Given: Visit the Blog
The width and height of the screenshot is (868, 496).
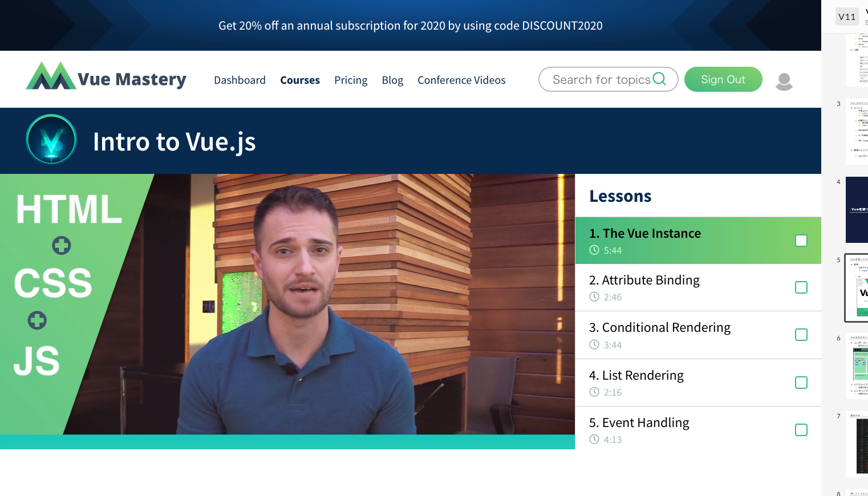Looking at the screenshot, I should click(x=392, y=80).
